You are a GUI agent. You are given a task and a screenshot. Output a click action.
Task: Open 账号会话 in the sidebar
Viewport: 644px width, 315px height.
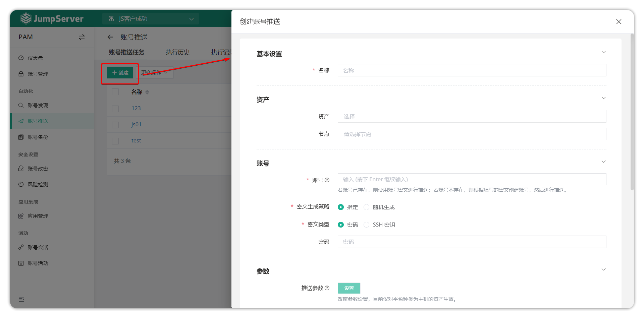coord(52,247)
